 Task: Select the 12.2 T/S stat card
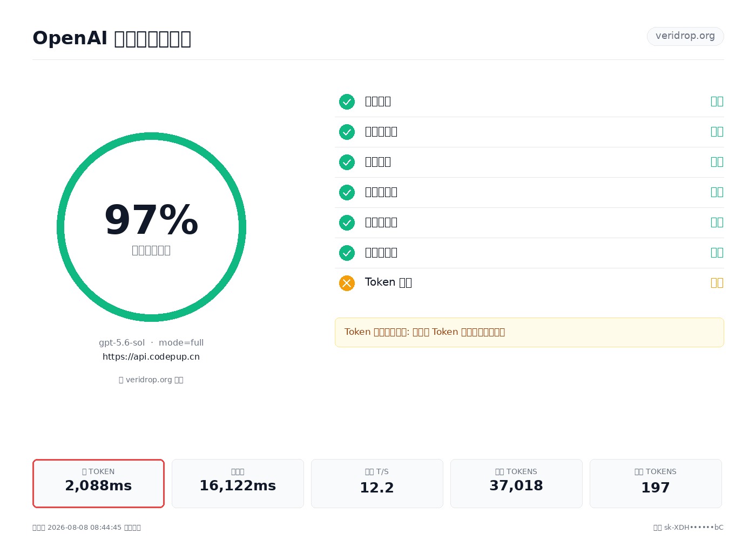point(377,483)
